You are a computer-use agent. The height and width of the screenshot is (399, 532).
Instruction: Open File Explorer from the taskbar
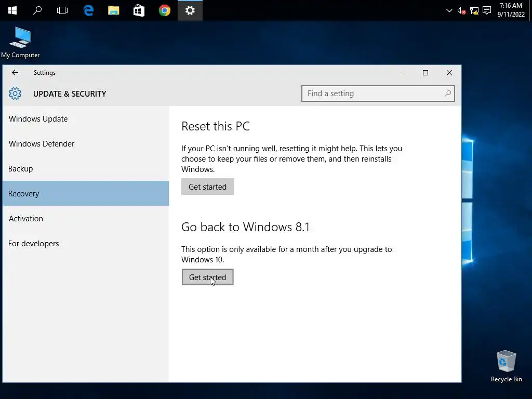click(x=114, y=10)
